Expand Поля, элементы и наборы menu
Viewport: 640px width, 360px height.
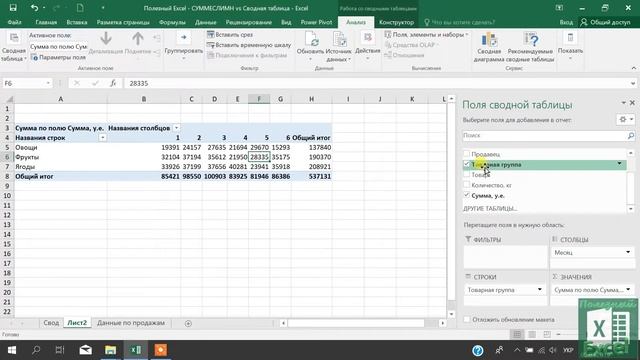coord(427,35)
